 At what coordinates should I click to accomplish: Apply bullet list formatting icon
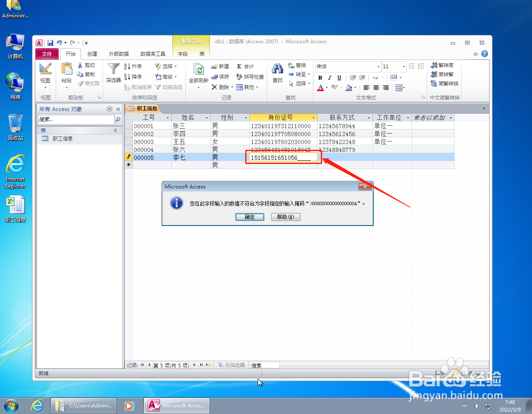pos(411,66)
